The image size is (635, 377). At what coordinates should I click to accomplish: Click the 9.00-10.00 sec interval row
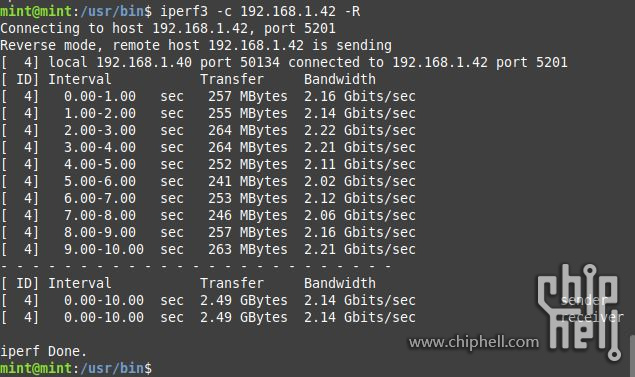coord(208,249)
